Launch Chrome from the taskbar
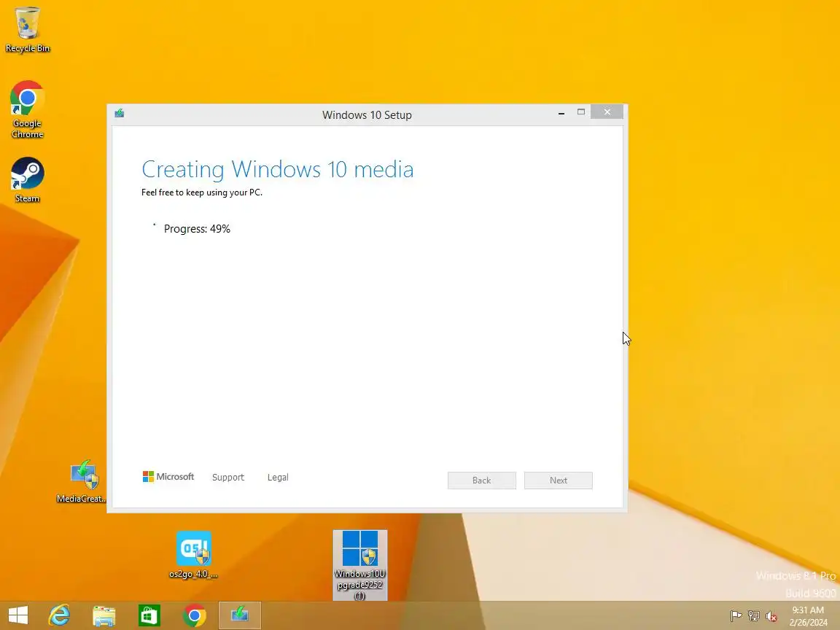Viewport: 840px width, 630px height. (195, 615)
